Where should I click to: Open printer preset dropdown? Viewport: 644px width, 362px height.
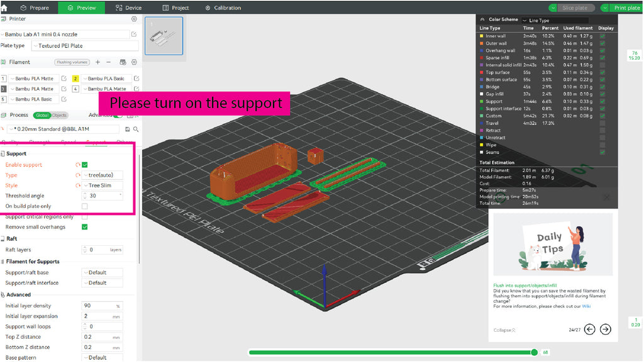(x=65, y=35)
